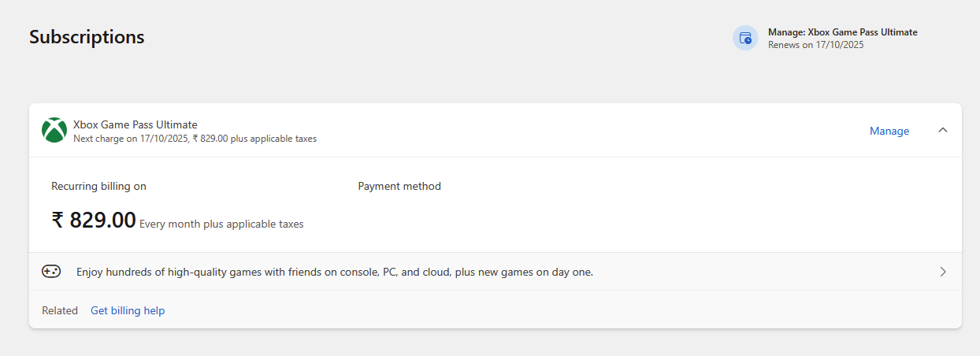Open the game benefits row's right chevron
The height and width of the screenshot is (356, 980).
[x=943, y=272]
